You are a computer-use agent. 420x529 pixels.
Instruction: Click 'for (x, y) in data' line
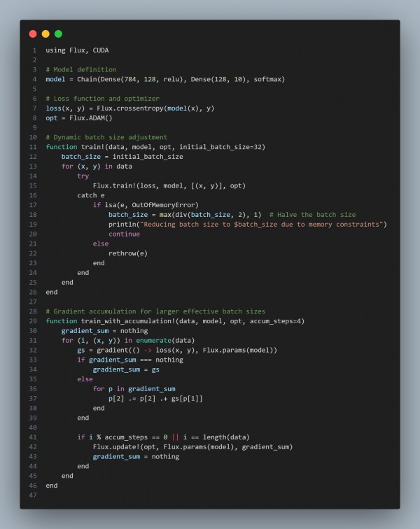[x=97, y=167]
